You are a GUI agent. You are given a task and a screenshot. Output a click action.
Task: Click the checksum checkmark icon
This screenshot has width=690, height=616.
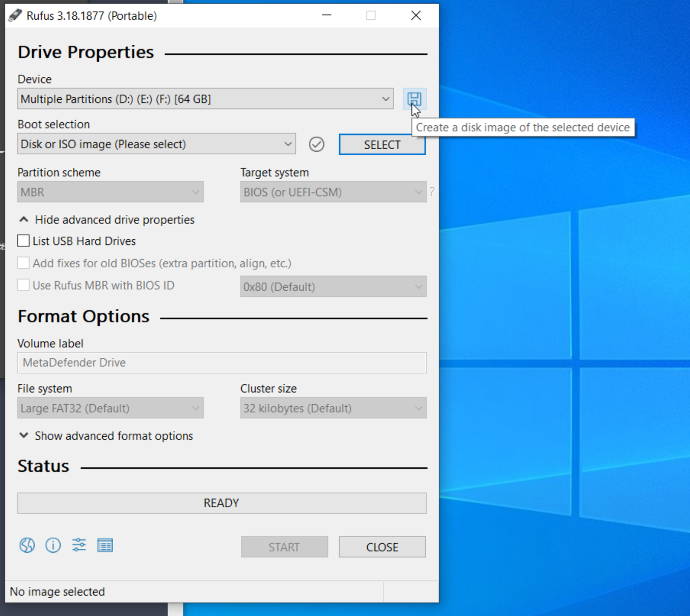click(x=317, y=145)
